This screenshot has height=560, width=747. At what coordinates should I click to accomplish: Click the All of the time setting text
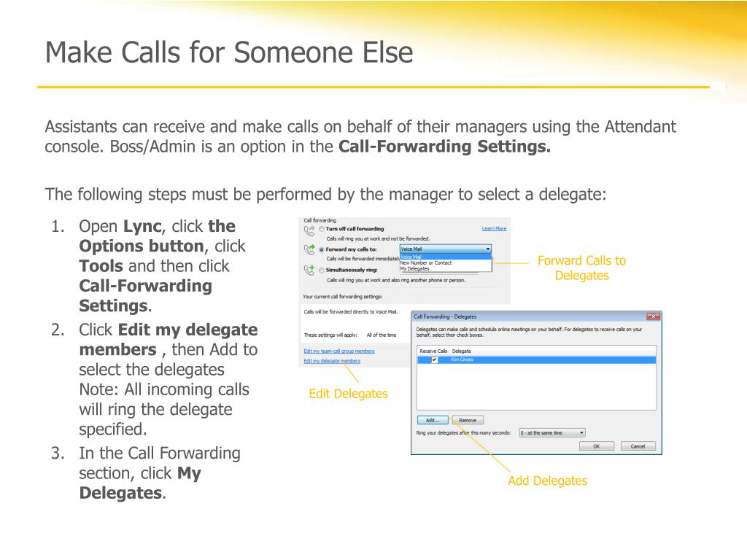coord(382,335)
